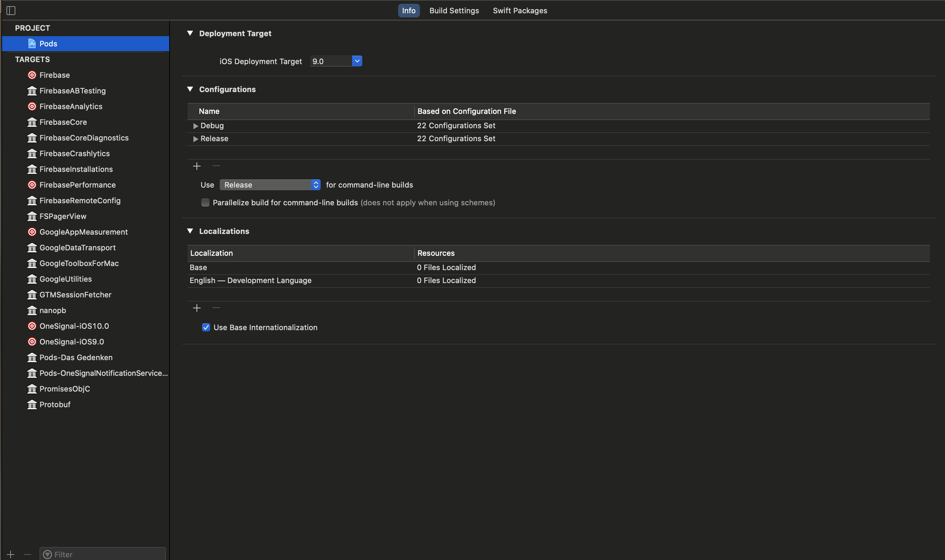Select the Pods-OneSignalNotificationService target
Image resolution: width=945 pixels, height=560 pixels.
[x=85, y=373]
